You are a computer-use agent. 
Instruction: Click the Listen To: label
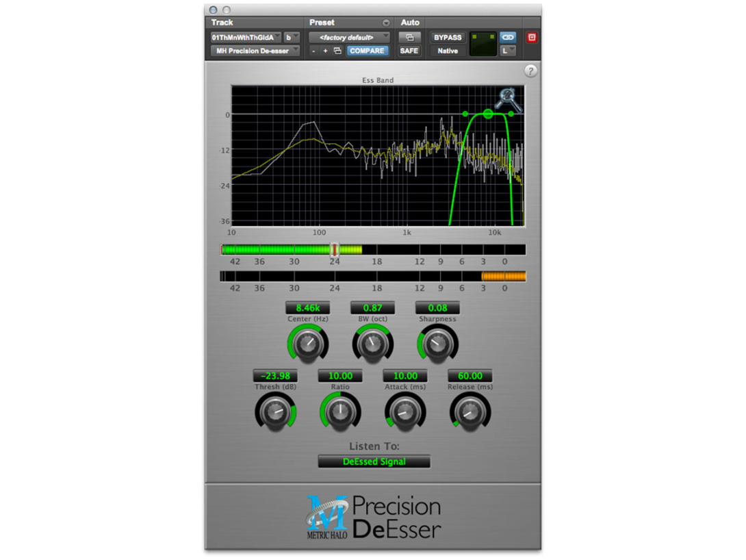(374, 446)
